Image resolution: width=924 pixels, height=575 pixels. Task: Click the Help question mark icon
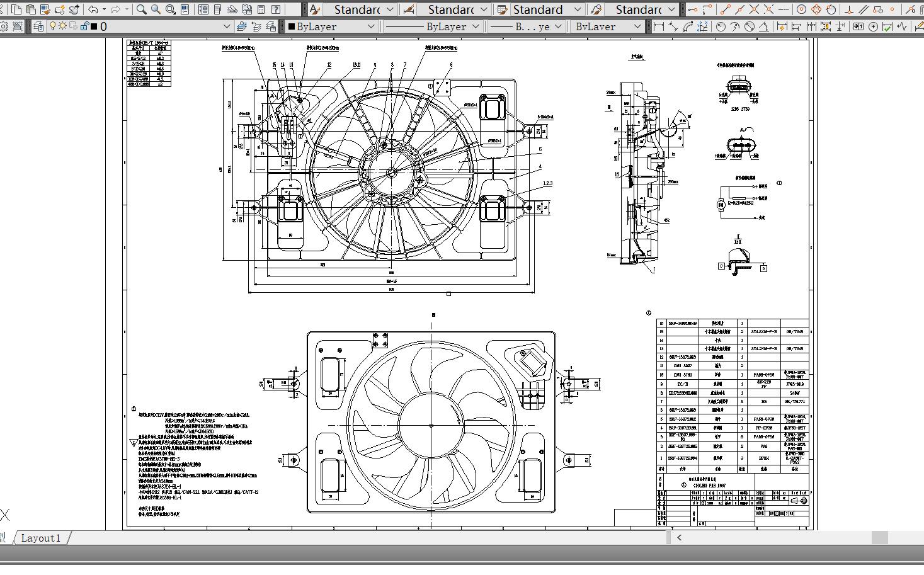[276, 9]
